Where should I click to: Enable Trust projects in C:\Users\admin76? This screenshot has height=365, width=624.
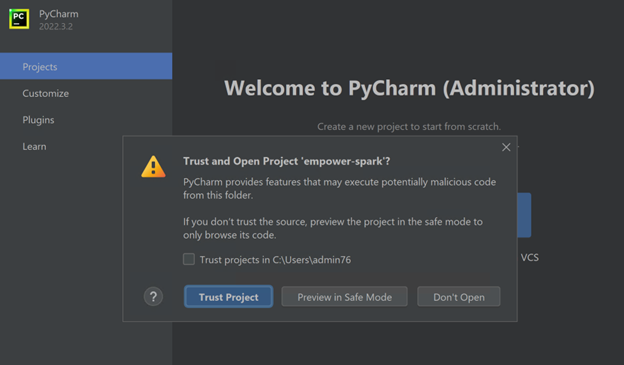click(x=189, y=259)
